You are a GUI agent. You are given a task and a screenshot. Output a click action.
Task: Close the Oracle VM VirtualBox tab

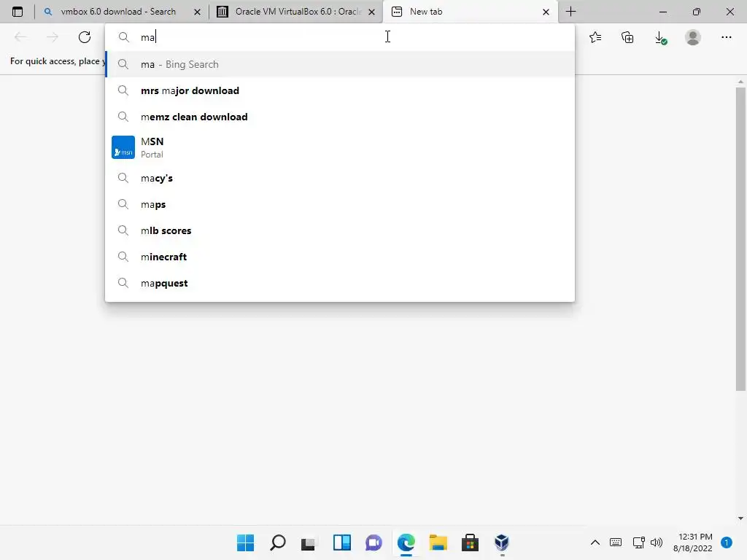point(371,12)
